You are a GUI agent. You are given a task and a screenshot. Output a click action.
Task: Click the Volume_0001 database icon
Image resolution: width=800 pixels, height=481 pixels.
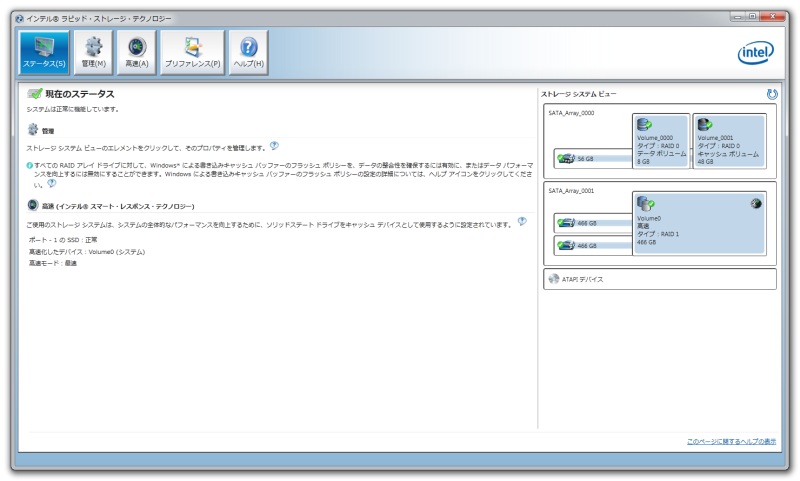pyautogui.click(x=705, y=124)
